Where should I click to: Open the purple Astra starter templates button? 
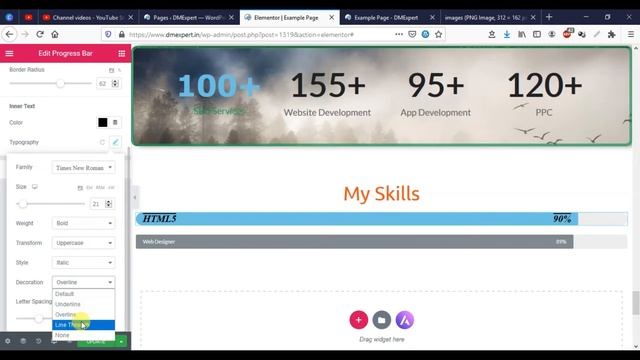405,320
